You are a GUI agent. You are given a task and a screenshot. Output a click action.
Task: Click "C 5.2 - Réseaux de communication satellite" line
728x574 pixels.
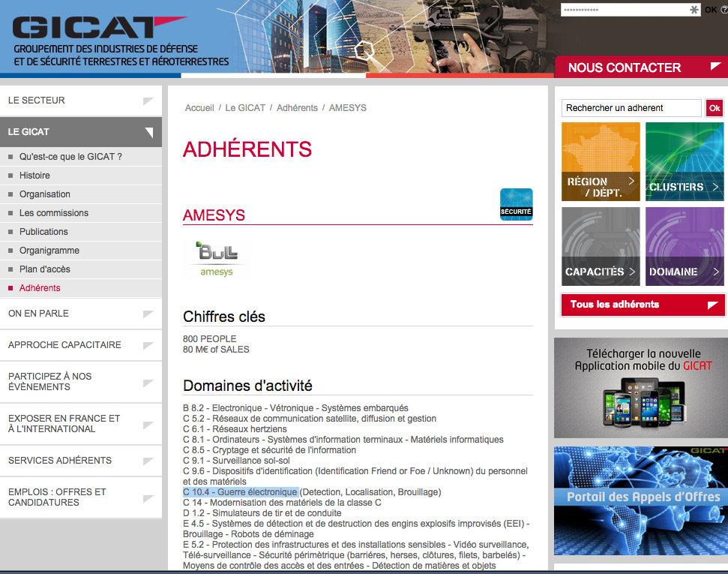pos(310,419)
